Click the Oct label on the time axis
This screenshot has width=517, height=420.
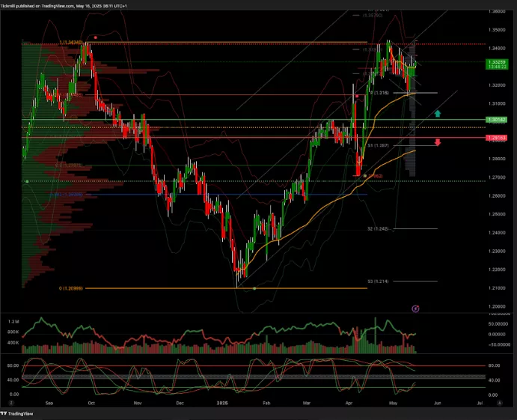tap(91, 402)
